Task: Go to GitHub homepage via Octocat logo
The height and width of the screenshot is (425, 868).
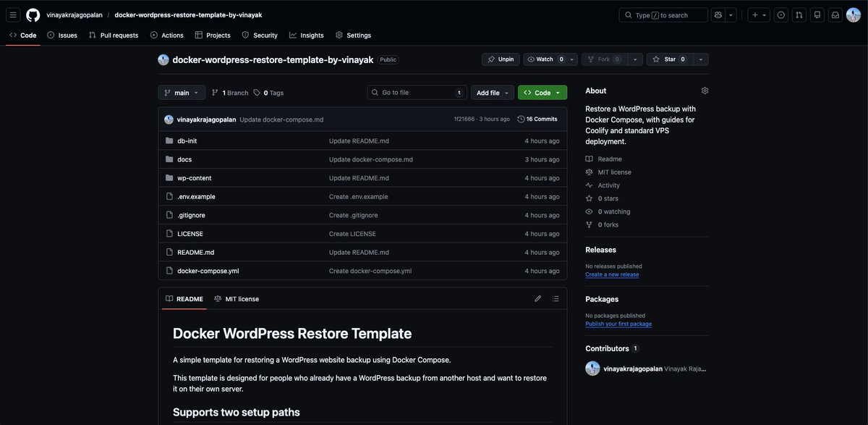Action: [x=33, y=14]
